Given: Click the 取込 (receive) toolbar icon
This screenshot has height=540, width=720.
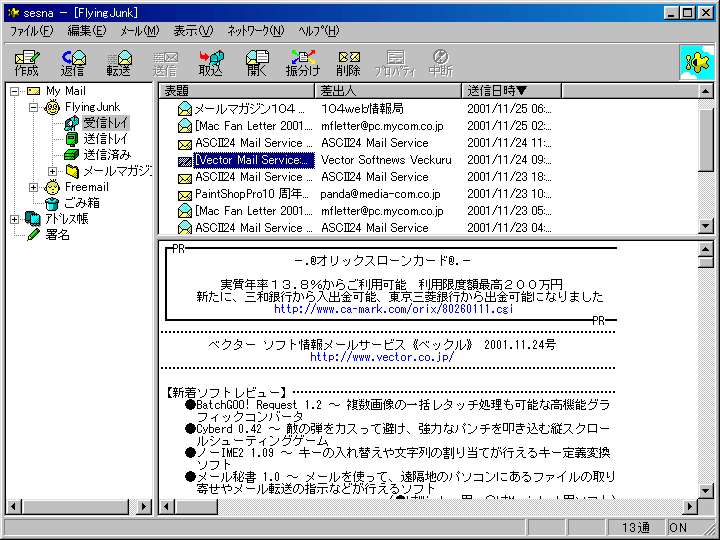Looking at the screenshot, I should point(211,63).
